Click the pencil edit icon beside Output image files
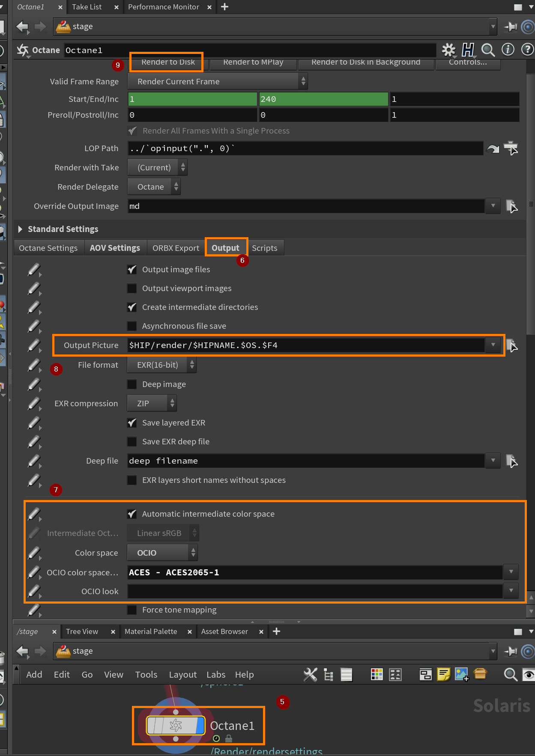535x756 pixels. (34, 270)
